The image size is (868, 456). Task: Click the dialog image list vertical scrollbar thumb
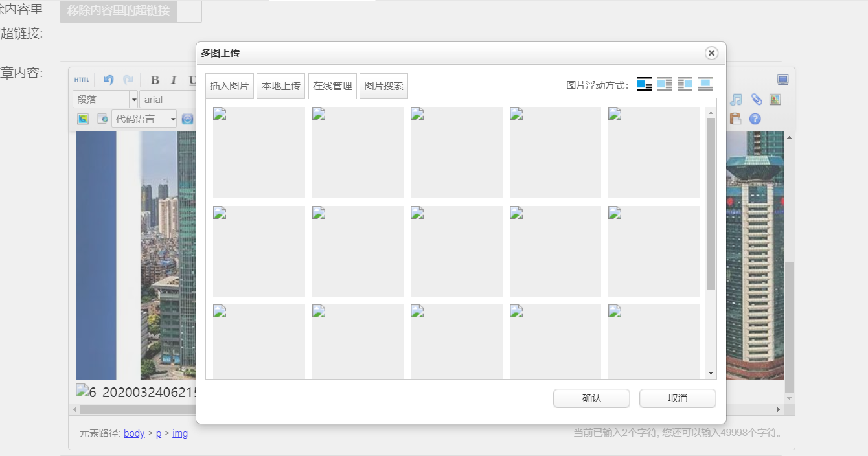[711, 204]
